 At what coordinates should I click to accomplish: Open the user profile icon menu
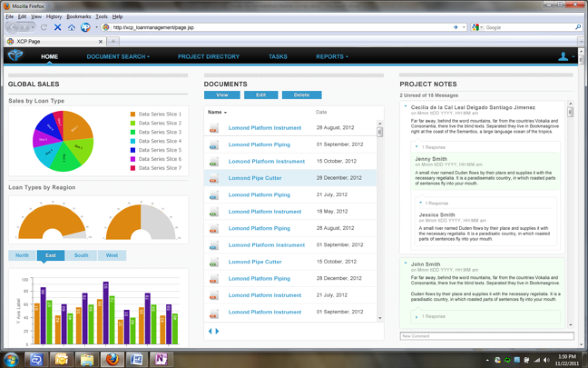(563, 56)
